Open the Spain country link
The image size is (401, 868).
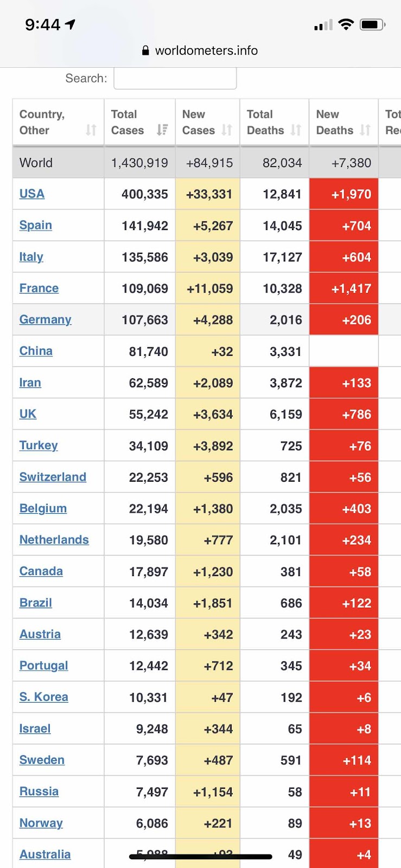click(36, 225)
